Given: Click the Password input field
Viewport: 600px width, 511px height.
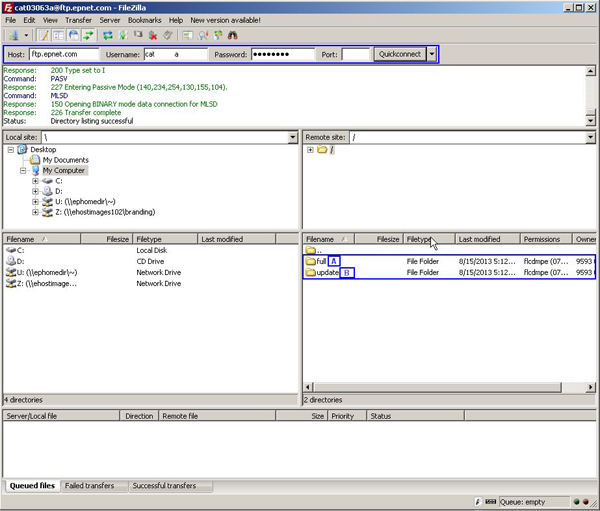Looking at the screenshot, I should (x=283, y=54).
